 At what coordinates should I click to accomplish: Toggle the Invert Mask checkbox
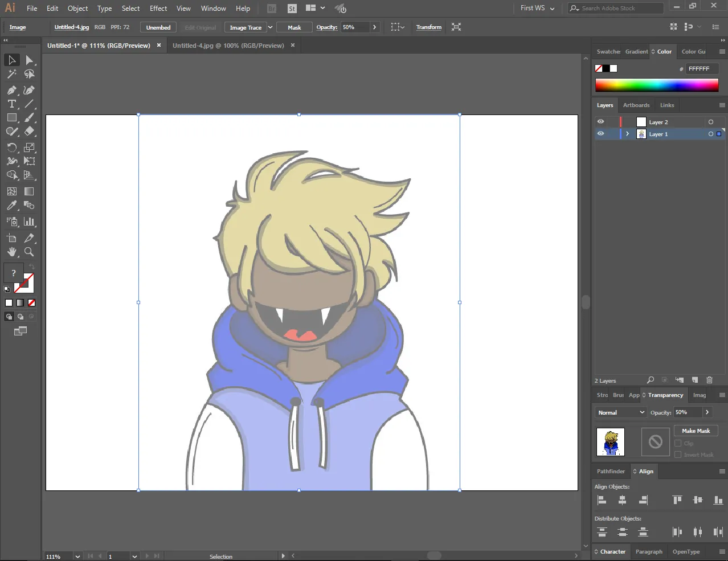click(x=678, y=454)
